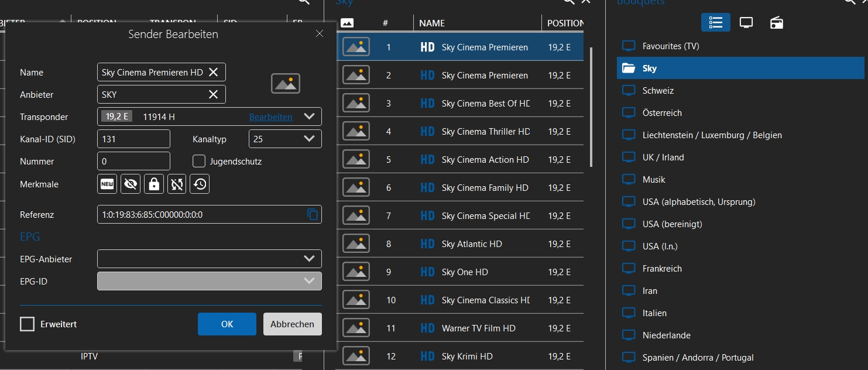Click the Sky channel list vertical scrollbar

591,107
